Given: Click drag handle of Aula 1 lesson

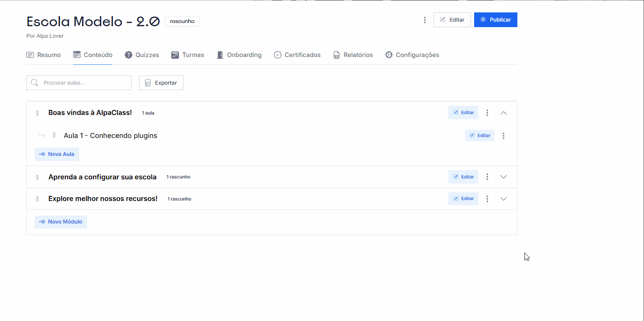Looking at the screenshot, I should click(54, 135).
